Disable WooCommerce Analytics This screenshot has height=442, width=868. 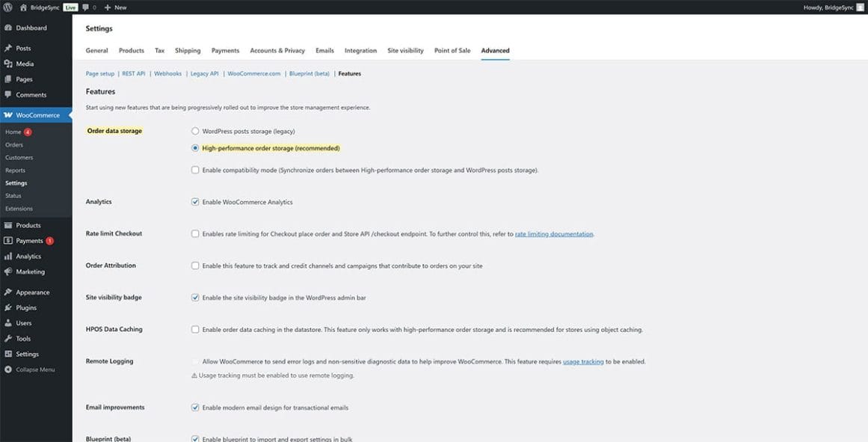click(x=194, y=201)
